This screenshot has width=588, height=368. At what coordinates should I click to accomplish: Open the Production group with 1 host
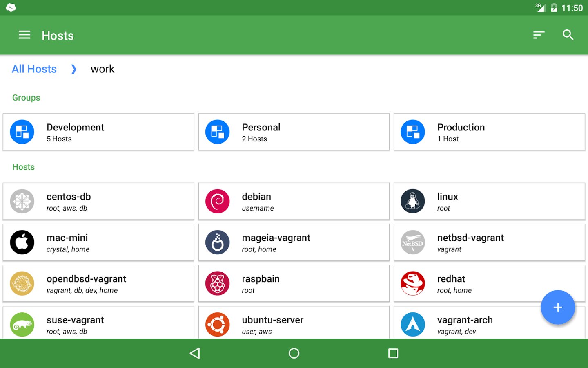tap(489, 132)
